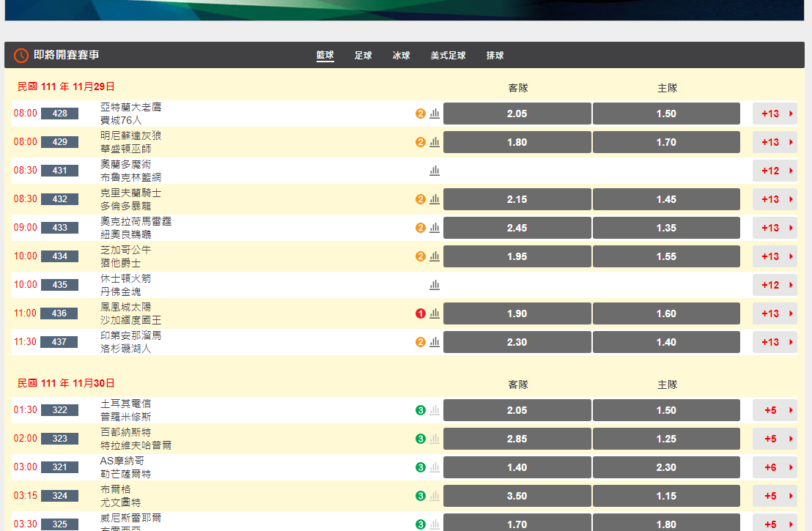Viewport: 812px width, 531px height.
Task: Click red 1 badge for game 436
Action: [421, 313]
